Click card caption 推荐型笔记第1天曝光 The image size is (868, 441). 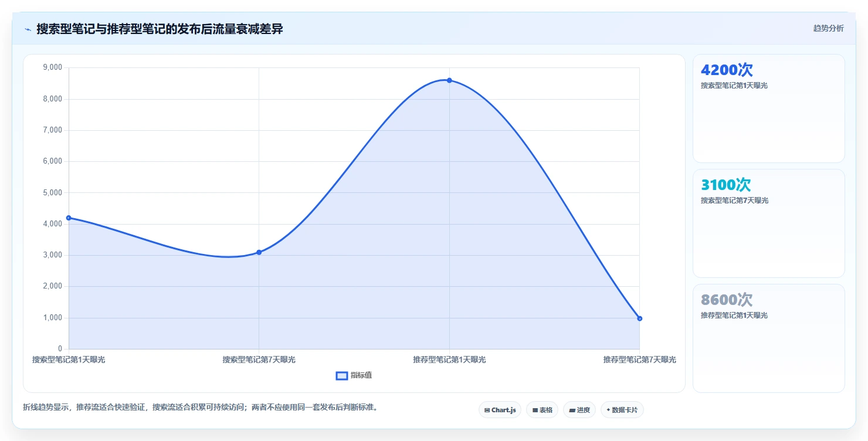coord(734,316)
